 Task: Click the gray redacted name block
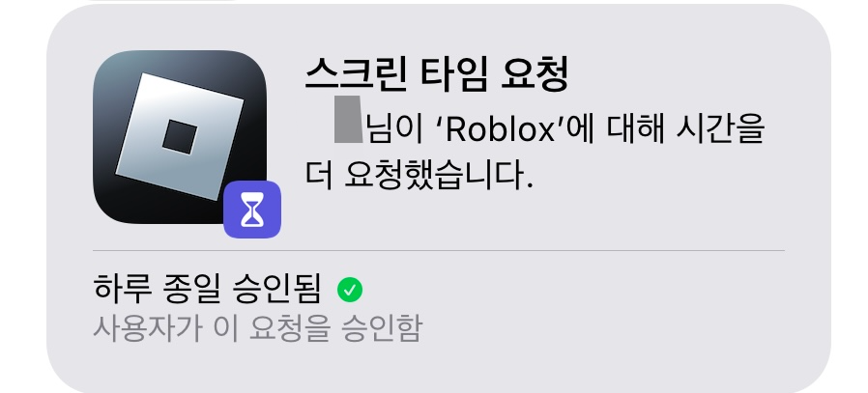click(x=348, y=120)
